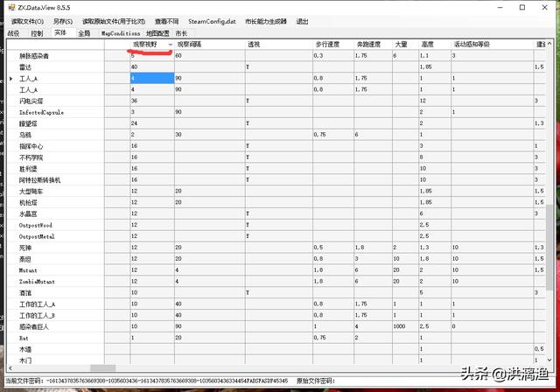Switch to the MapConditions tab

coord(120,33)
